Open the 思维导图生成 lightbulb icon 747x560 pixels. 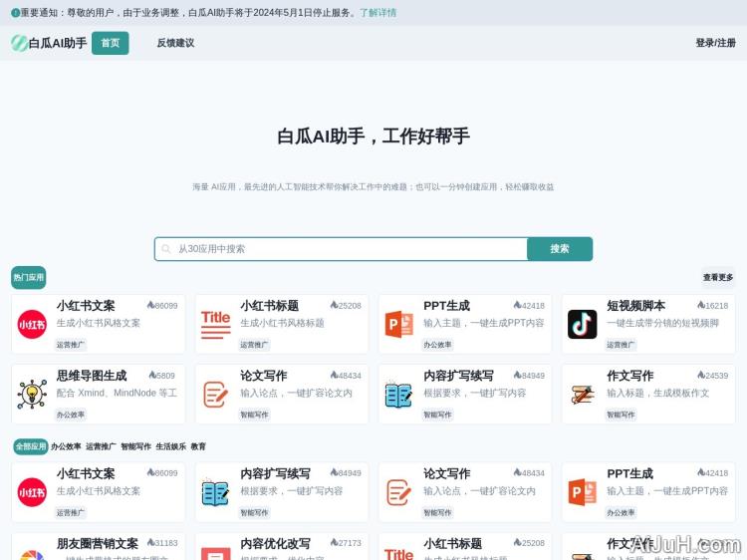click(x=32, y=395)
